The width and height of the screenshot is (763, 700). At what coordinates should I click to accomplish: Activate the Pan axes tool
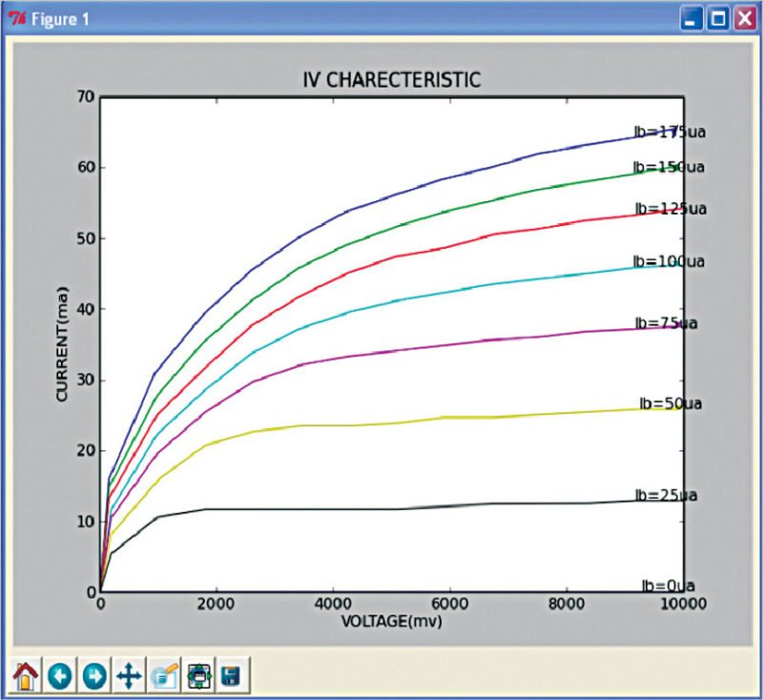(x=128, y=676)
